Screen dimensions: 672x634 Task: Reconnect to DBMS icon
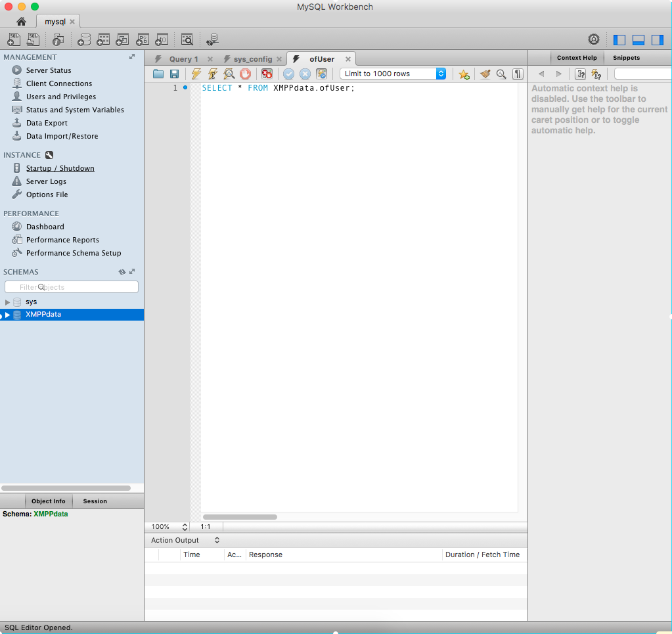pyautogui.click(x=212, y=39)
